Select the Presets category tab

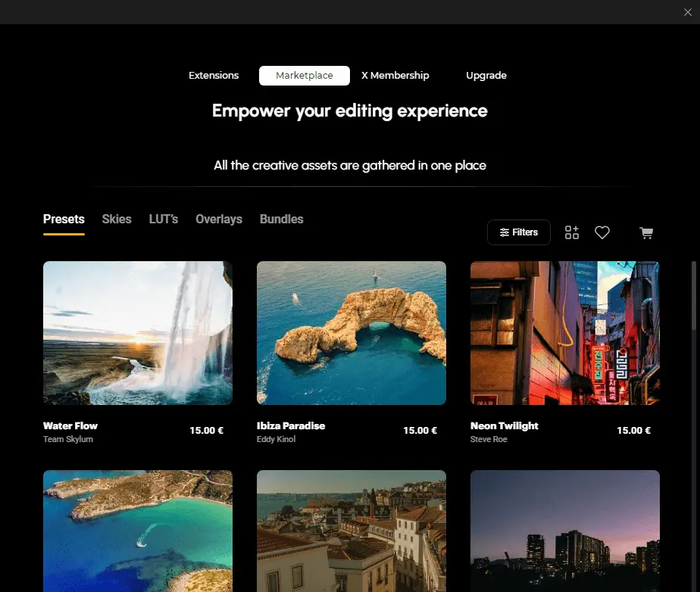pos(64,220)
